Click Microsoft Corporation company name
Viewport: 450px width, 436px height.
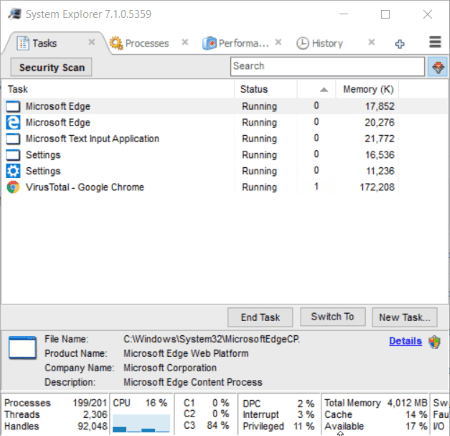point(170,368)
